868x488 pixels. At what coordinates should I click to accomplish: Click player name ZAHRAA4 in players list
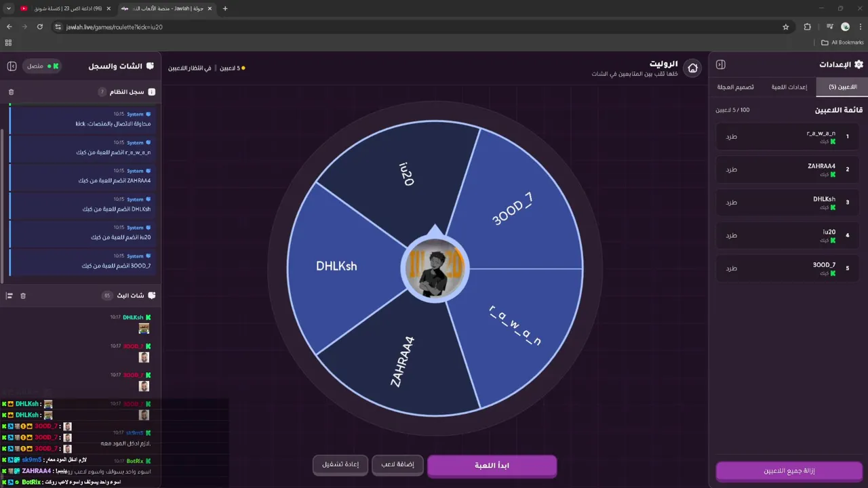point(821,166)
